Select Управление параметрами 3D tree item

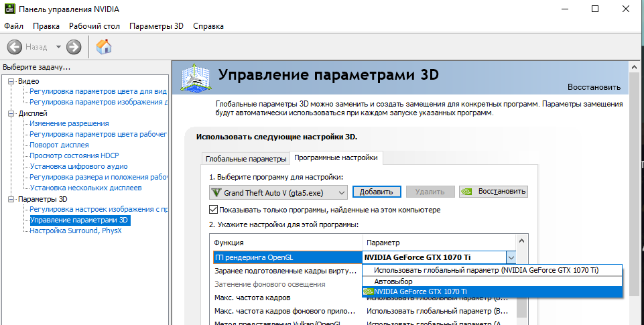coord(80,220)
